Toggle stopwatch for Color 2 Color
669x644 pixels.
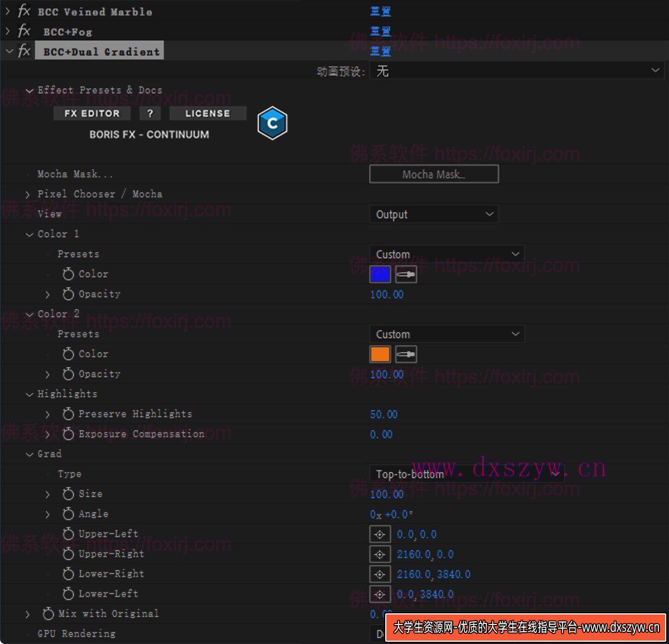[68, 354]
